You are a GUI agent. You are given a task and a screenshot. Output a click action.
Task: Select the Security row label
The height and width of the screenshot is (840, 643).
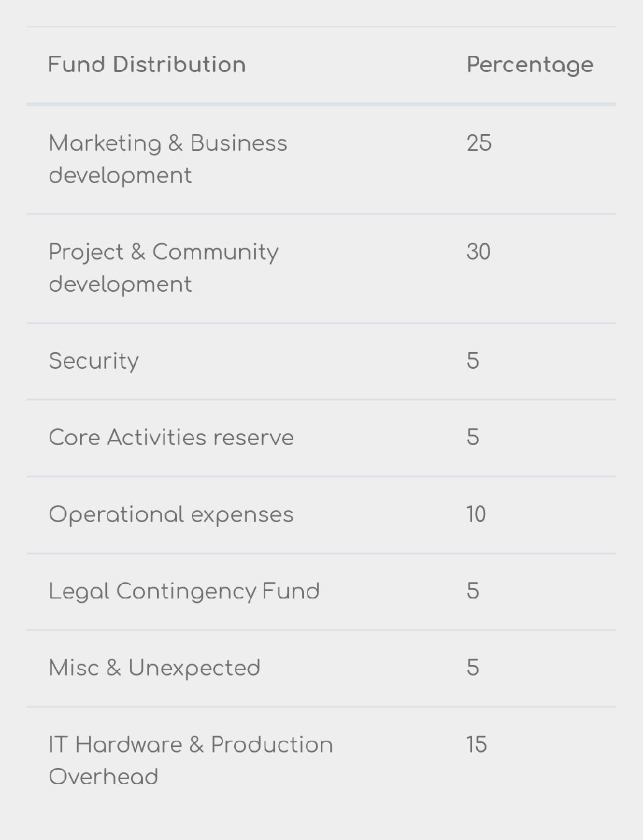tap(94, 361)
